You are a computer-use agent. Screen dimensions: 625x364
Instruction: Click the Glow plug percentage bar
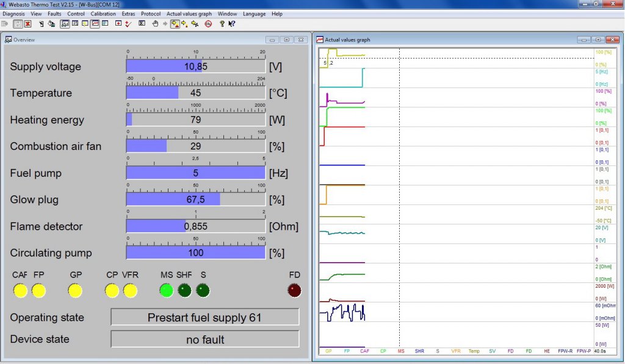point(195,199)
